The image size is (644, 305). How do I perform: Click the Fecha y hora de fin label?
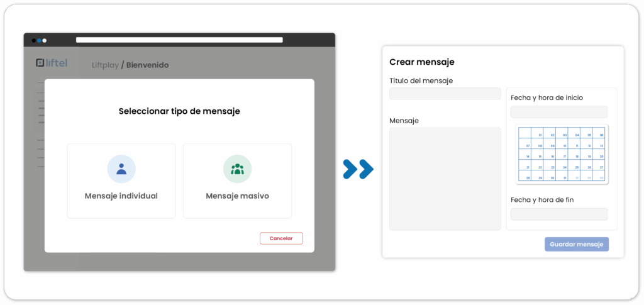coord(542,200)
